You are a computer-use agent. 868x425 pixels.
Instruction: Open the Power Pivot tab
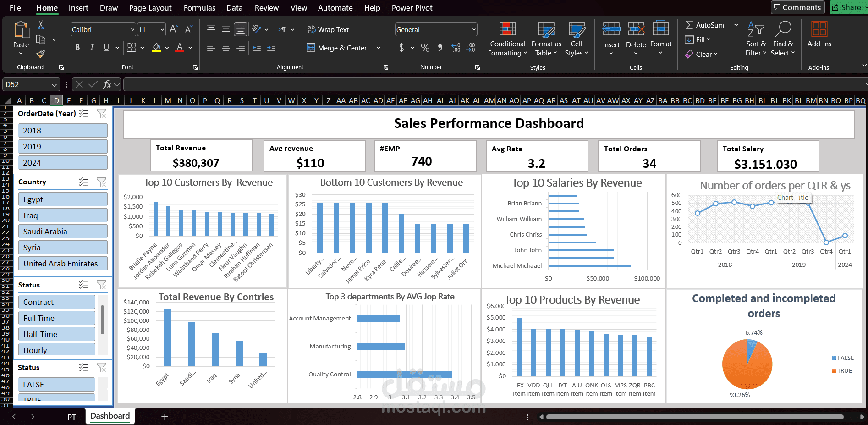coord(412,8)
